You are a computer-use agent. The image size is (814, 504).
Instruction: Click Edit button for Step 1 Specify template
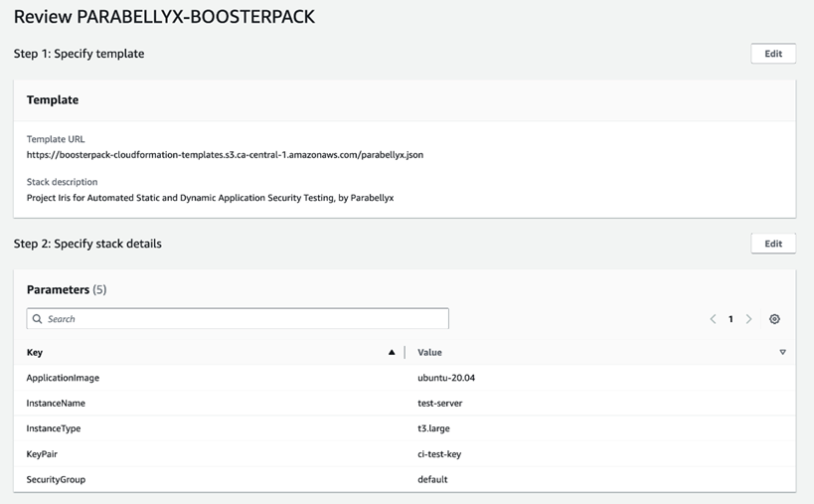[772, 54]
